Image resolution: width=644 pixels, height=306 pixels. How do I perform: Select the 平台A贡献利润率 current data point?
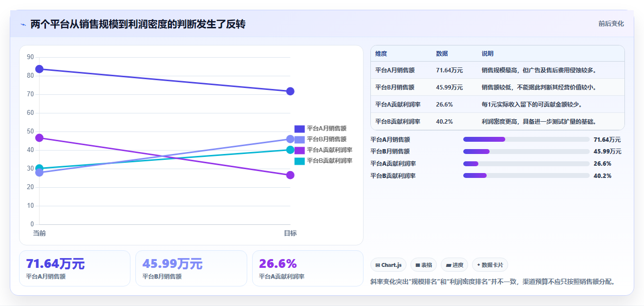coord(40,138)
